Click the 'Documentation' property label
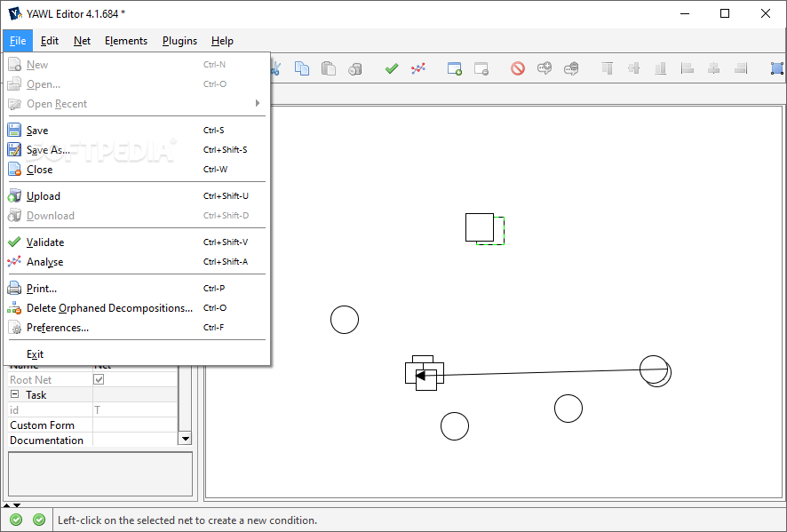Screen dimensions: 787x532 pos(47,441)
